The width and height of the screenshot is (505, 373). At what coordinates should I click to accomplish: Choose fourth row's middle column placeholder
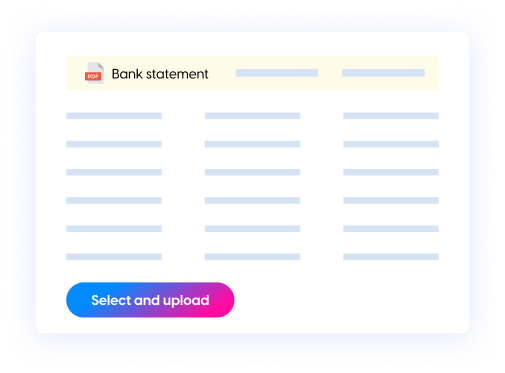tap(252, 200)
